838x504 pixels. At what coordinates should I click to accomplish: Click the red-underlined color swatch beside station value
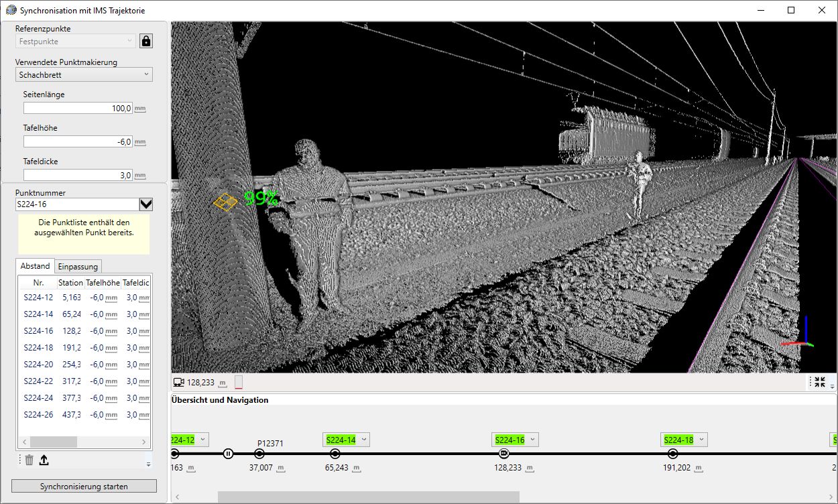pyautogui.click(x=239, y=383)
